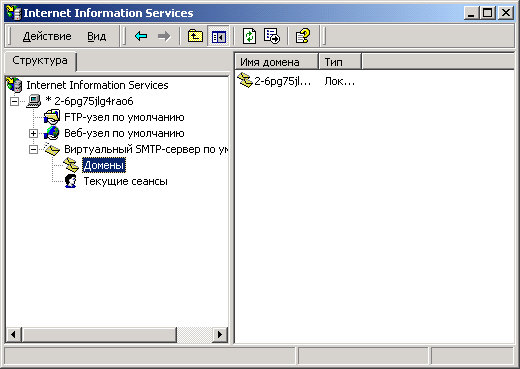
Task: Open Help via question mark icon
Action: pos(303,36)
